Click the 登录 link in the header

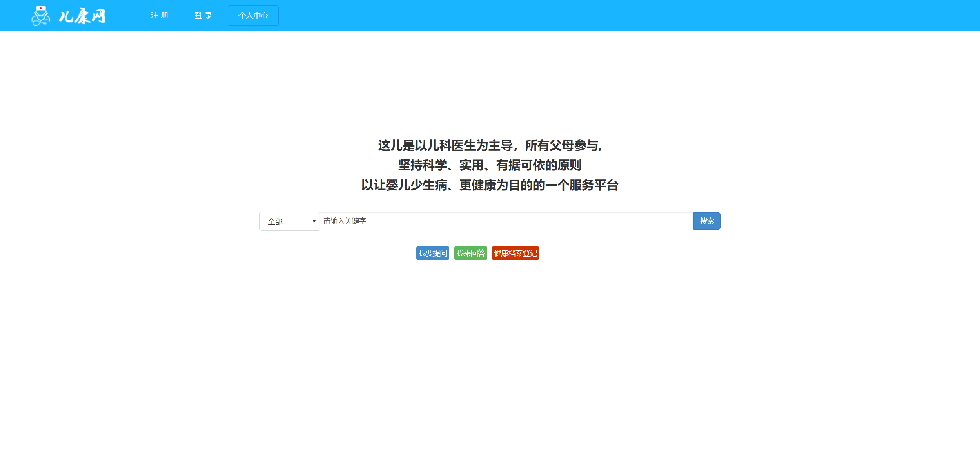point(203,15)
